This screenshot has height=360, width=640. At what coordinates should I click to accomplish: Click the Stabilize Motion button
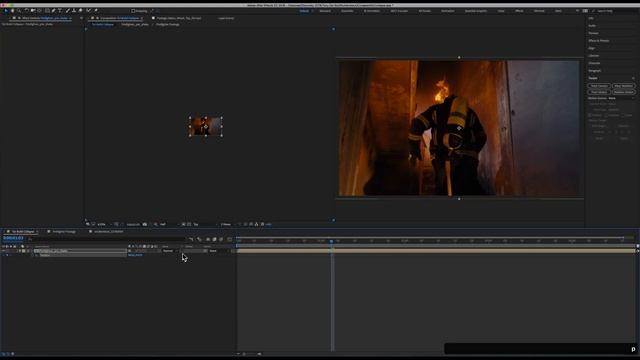click(x=623, y=92)
